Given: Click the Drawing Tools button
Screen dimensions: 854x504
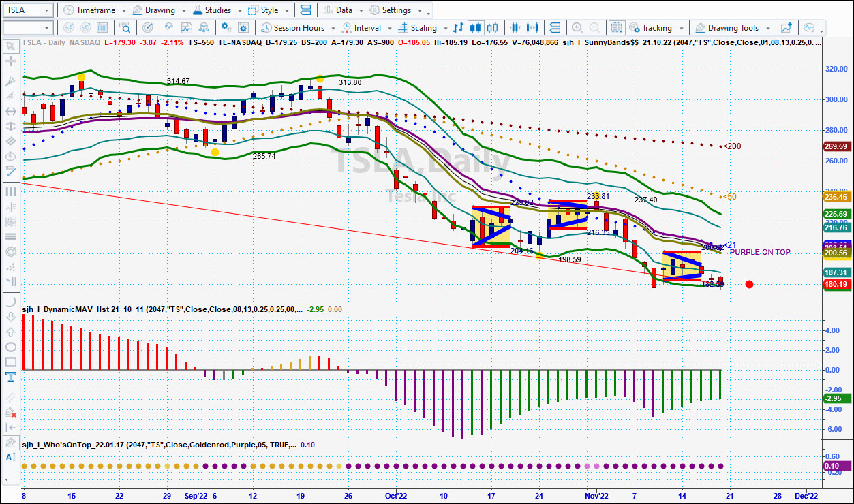Looking at the screenshot, I should (727, 28).
